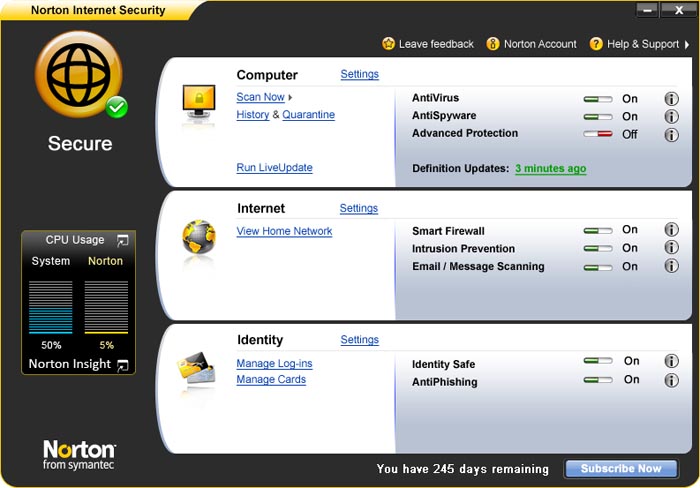This screenshot has width=700, height=488.
Task: Enable the Advanced Protection switch
Action: 598,134
